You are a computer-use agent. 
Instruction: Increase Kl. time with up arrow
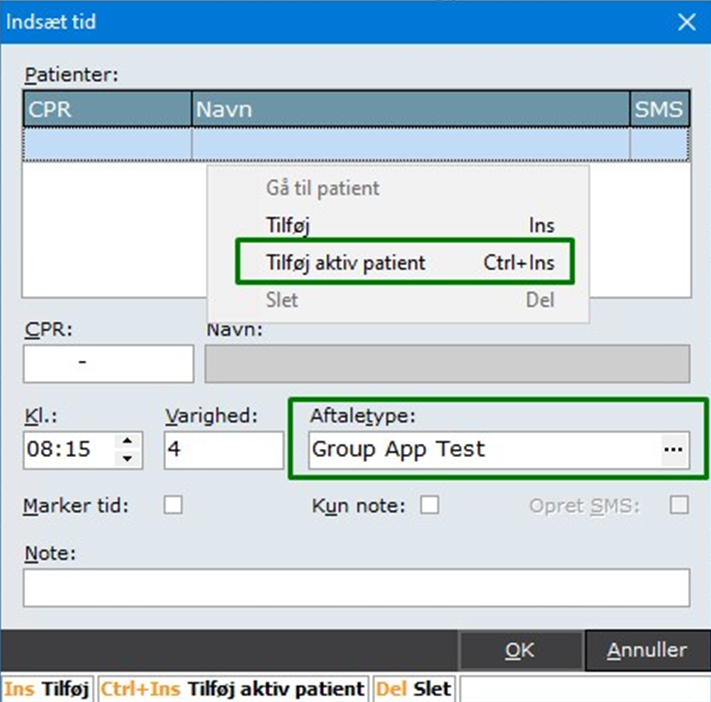127,441
